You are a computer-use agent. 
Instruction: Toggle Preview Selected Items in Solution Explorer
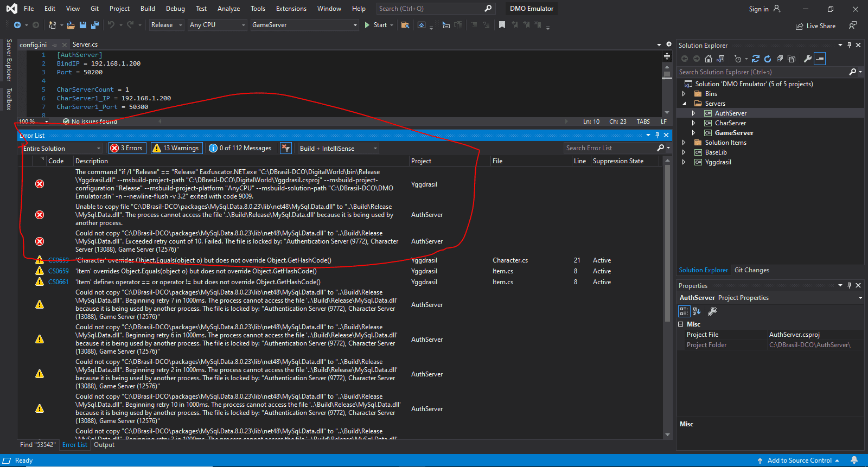click(x=820, y=59)
